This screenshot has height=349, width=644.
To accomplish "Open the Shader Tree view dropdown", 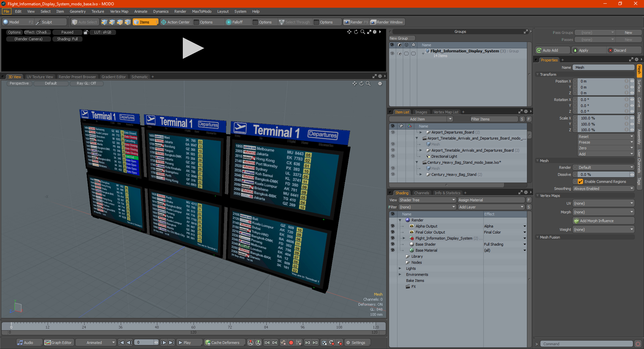I will click(427, 200).
